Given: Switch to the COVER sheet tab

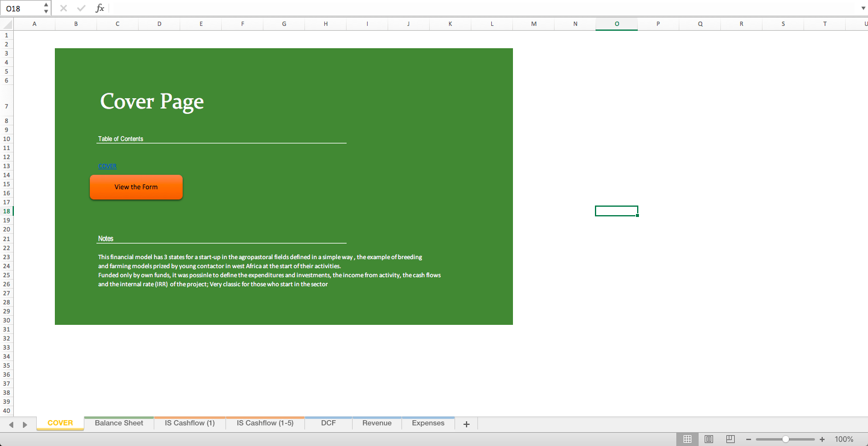Looking at the screenshot, I should click(x=60, y=423).
